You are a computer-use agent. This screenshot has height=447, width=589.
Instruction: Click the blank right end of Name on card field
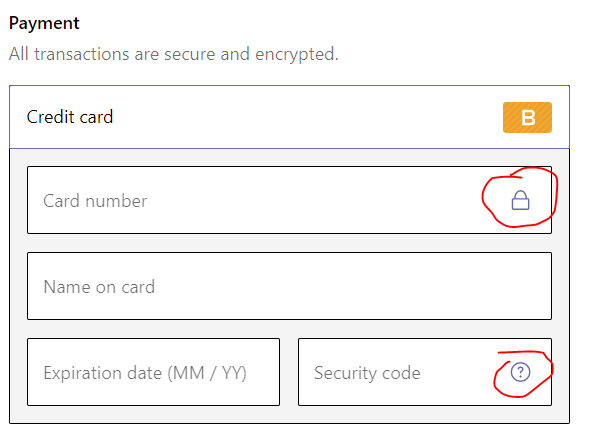point(488,286)
